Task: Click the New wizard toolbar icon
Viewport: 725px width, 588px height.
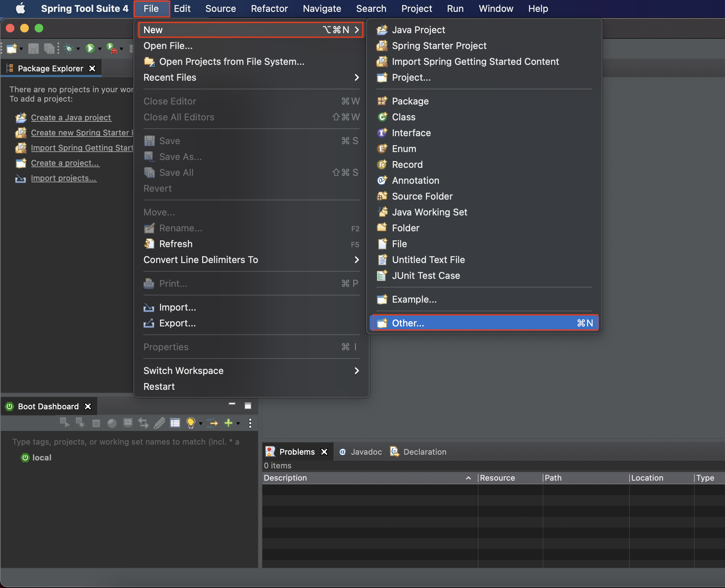Action: pos(12,48)
